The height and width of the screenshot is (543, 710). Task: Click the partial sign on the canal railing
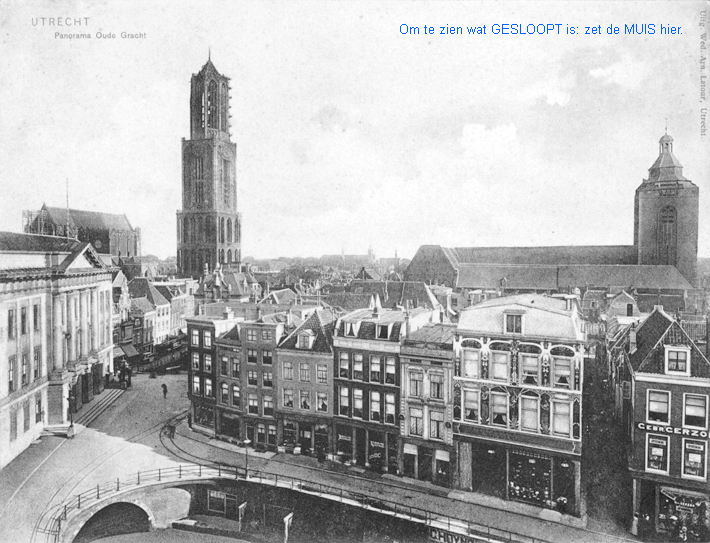pyautogui.click(x=455, y=535)
